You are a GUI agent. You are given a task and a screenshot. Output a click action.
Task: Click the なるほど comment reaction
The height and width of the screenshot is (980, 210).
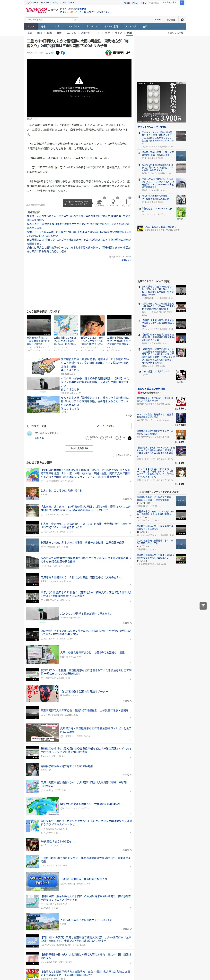click(102, 438)
